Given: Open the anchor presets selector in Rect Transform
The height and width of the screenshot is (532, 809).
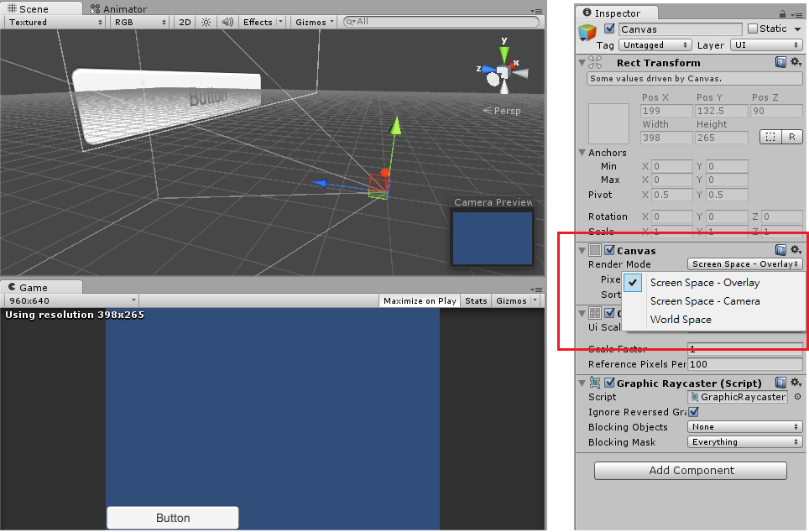Looking at the screenshot, I should (608, 123).
